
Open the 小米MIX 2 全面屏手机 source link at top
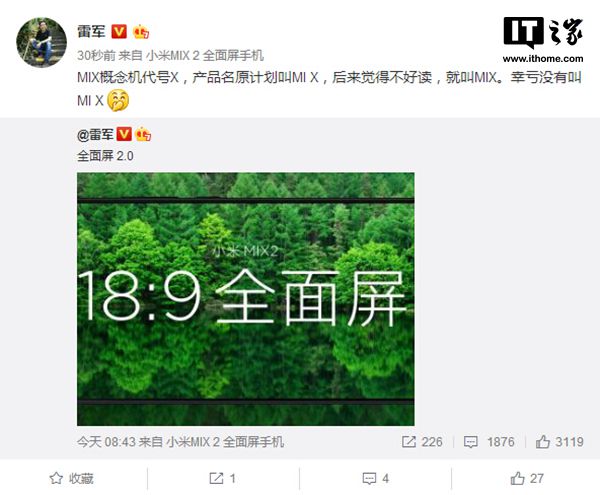[205, 56]
